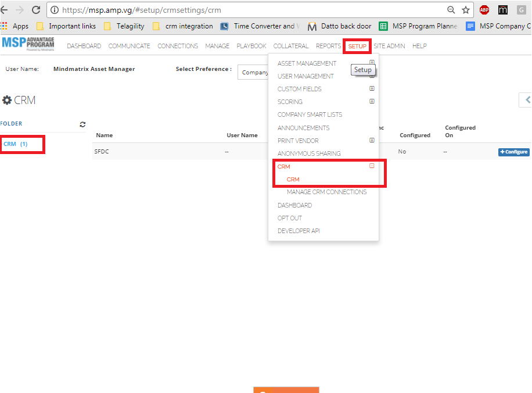Expand Asset Management submenu plus icon

pyautogui.click(x=372, y=62)
